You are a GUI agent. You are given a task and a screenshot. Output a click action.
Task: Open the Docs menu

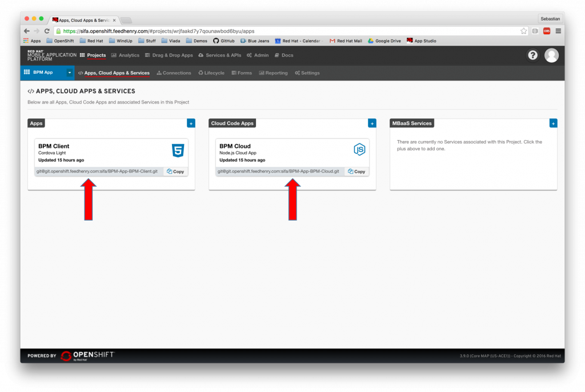click(x=284, y=55)
